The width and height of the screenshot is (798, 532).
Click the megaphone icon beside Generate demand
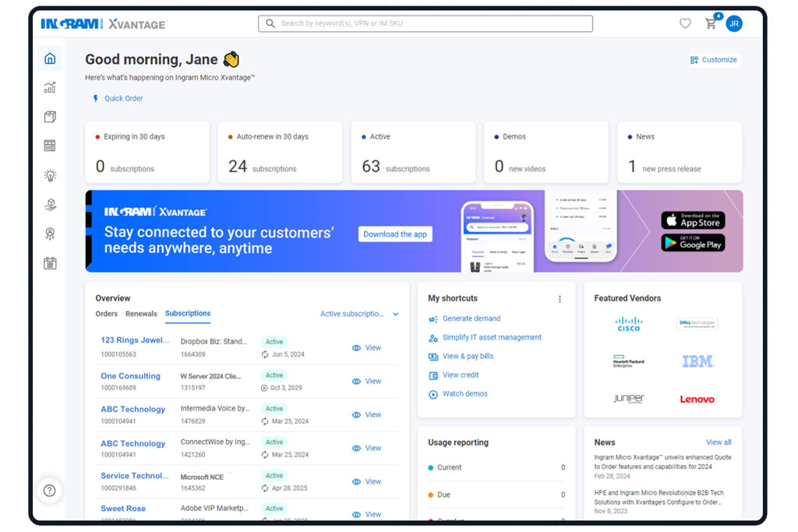coord(433,319)
